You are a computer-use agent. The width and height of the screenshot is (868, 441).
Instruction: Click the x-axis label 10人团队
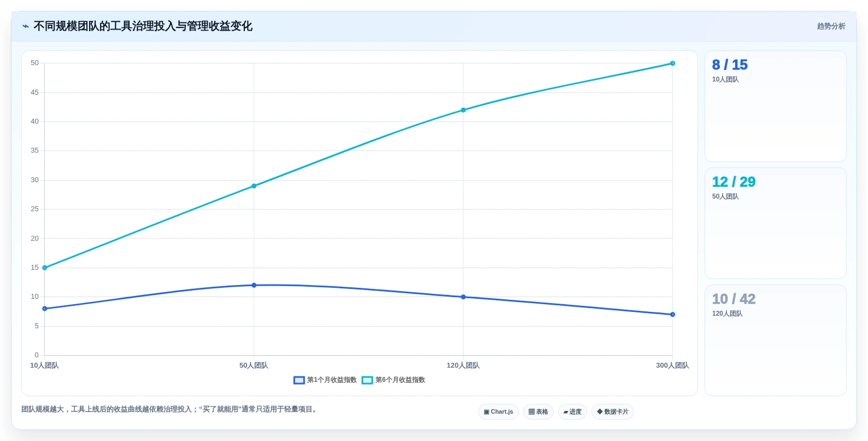44,365
